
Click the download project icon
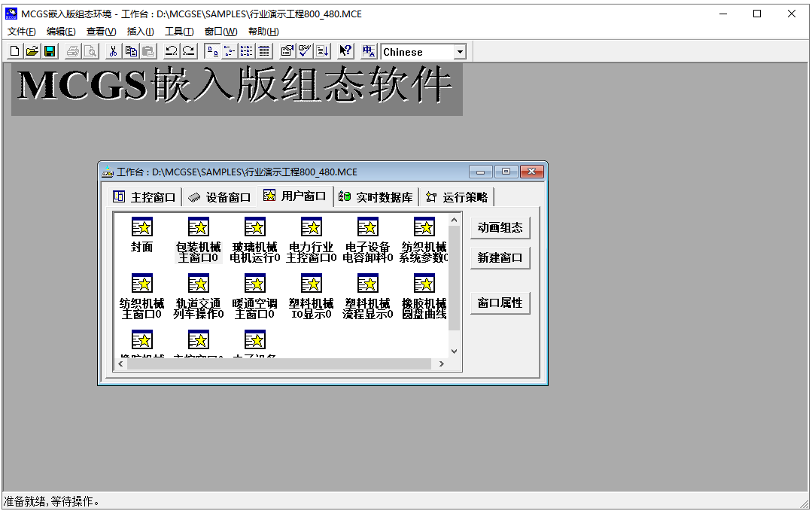tap(322, 51)
